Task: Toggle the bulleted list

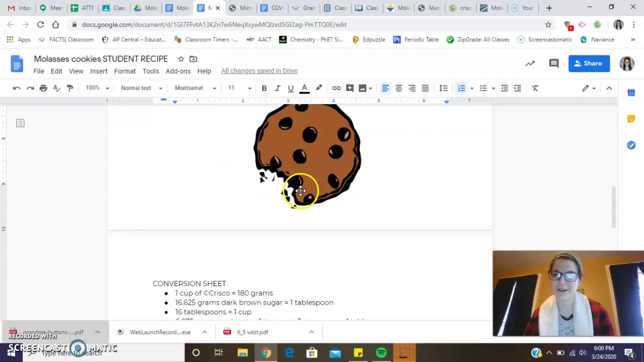Action: [484, 88]
